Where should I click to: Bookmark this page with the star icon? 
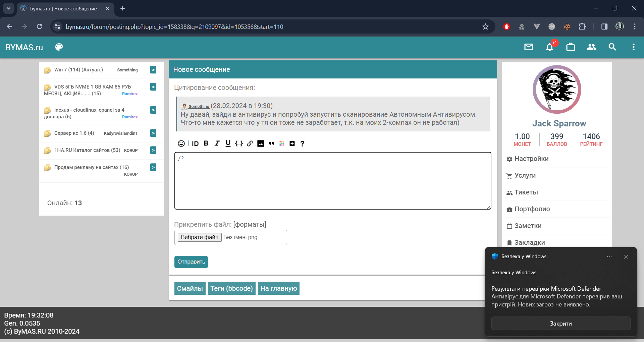485,26
